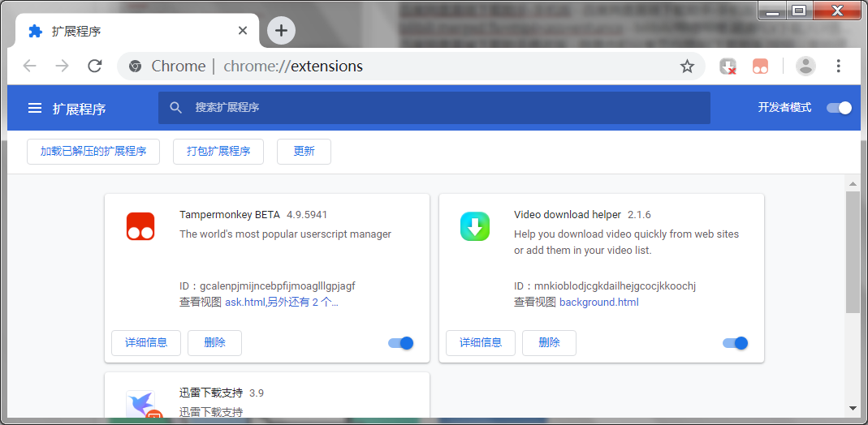
Task: Click the version 4.9.5941 text
Action: click(307, 214)
